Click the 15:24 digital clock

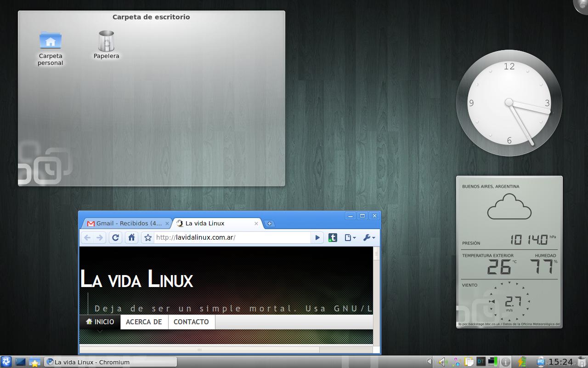pos(561,362)
